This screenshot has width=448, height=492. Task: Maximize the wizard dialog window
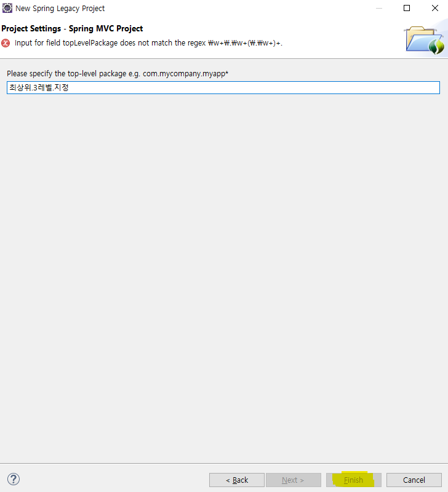407,8
